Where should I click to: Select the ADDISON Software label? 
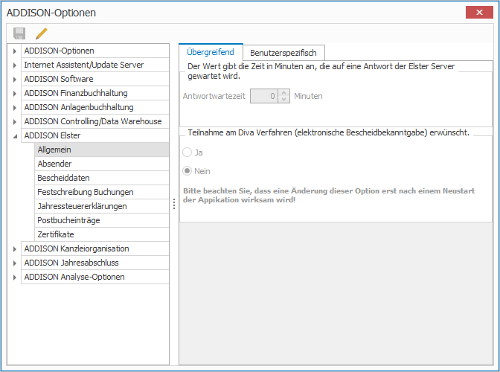(59, 79)
